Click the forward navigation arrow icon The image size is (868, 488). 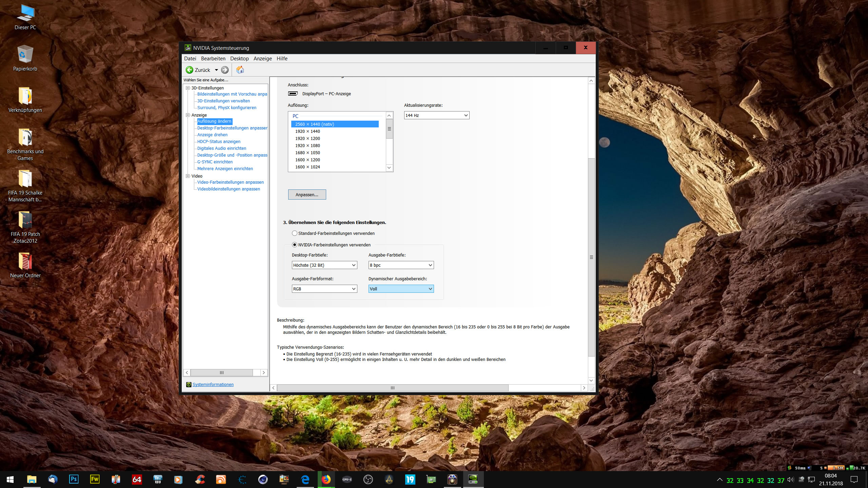click(225, 70)
